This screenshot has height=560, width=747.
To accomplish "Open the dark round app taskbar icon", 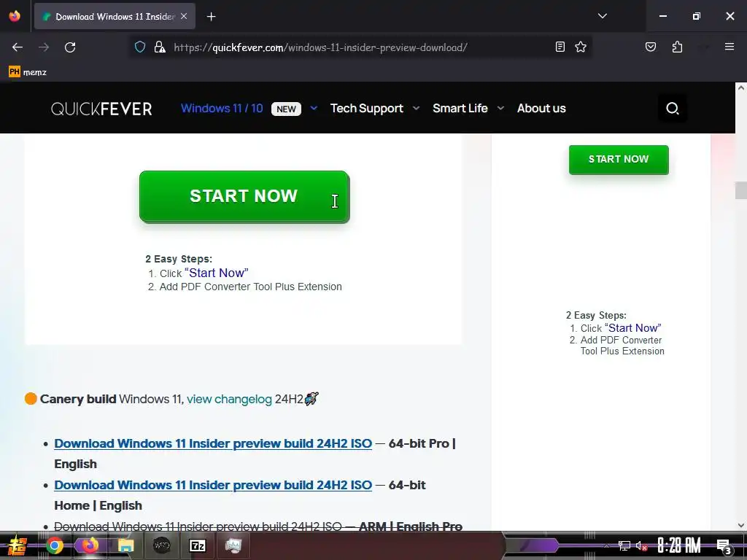I will 161,545.
